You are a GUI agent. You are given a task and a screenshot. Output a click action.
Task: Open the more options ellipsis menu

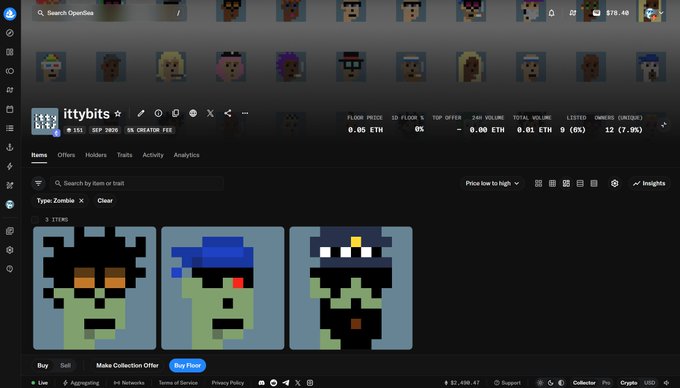click(x=245, y=113)
